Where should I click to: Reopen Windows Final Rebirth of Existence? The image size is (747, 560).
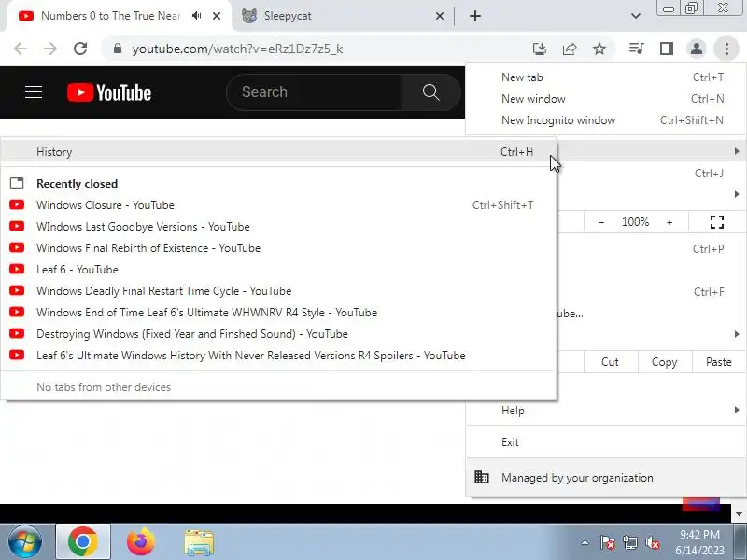click(x=278, y=248)
